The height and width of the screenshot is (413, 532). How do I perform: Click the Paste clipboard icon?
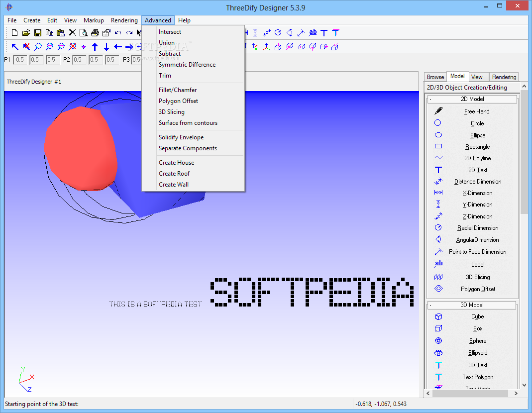coord(61,32)
